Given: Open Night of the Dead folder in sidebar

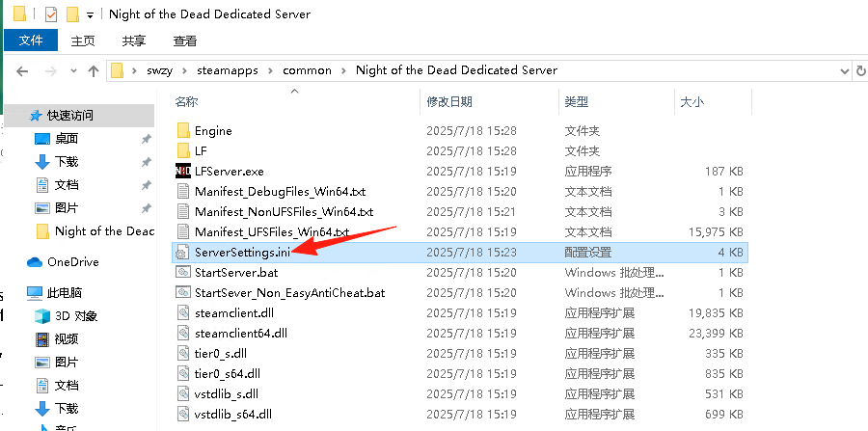Looking at the screenshot, I should (104, 231).
